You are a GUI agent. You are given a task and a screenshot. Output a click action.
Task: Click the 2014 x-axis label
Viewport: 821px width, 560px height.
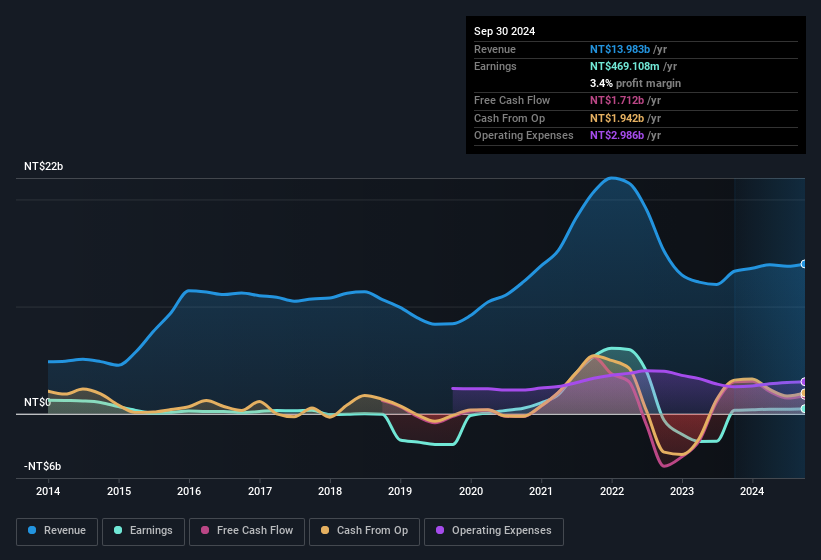point(48,491)
